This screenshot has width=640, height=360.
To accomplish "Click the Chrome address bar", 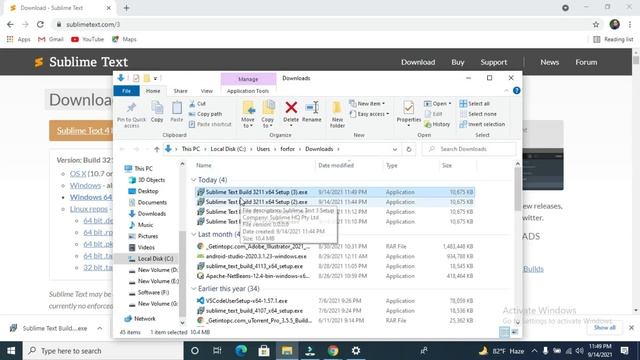I will tap(322, 24).
